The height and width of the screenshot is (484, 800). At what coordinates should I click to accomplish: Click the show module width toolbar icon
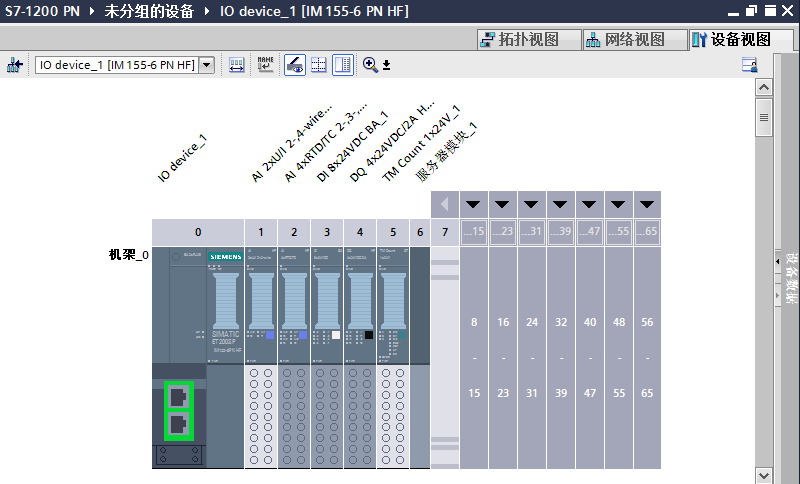coord(236,65)
